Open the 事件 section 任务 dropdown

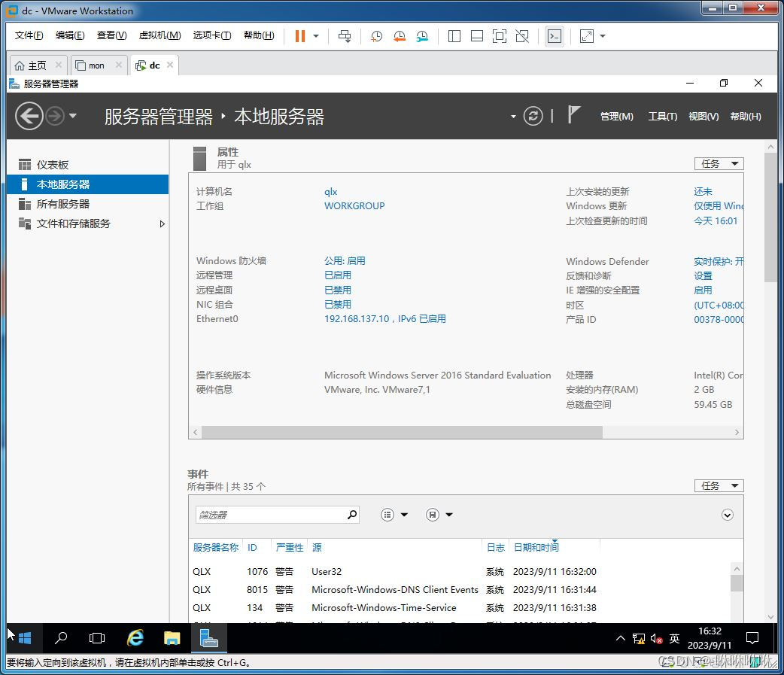pos(719,485)
